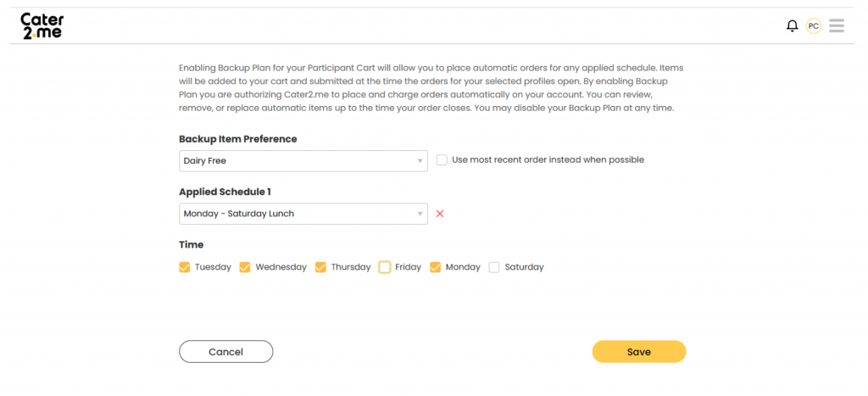Click the Saturday label text

coord(524,267)
